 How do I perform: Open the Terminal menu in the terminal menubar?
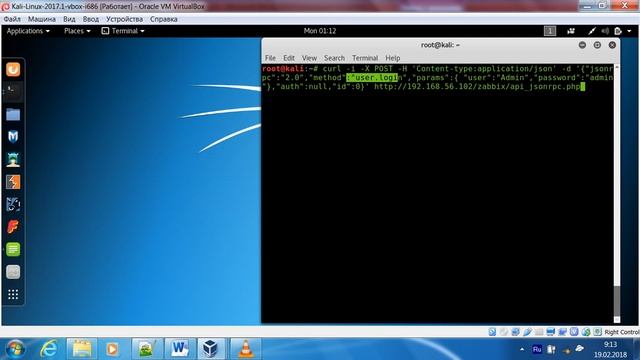(x=365, y=58)
